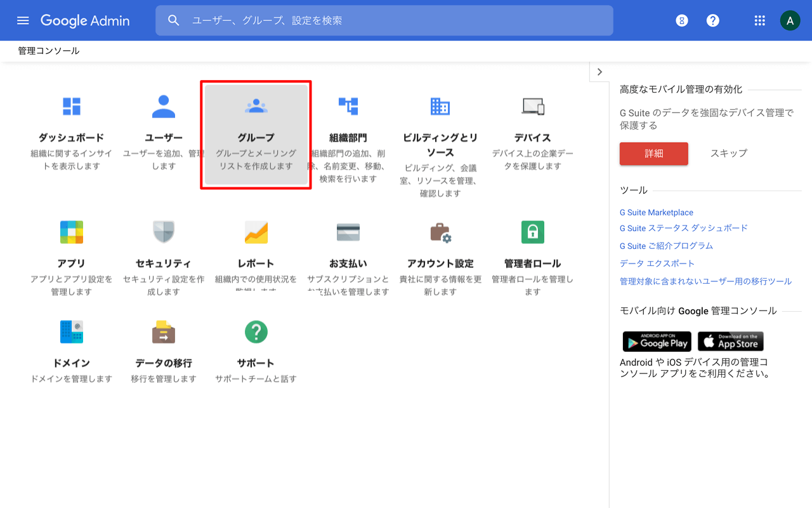Open the G Suite Marketplace link
The image size is (812, 508).
pos(657,212)
